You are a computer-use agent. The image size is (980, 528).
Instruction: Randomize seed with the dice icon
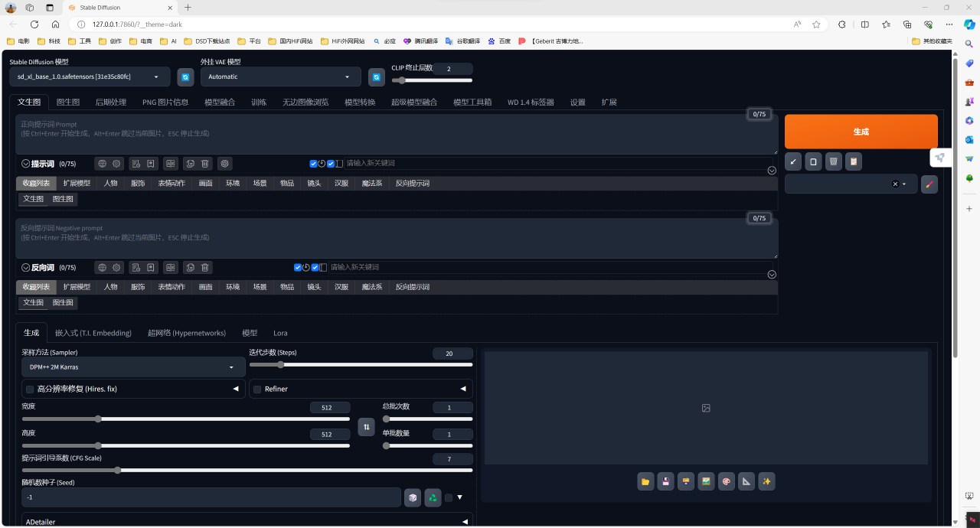pyautogui.click(x=413, y=497)
